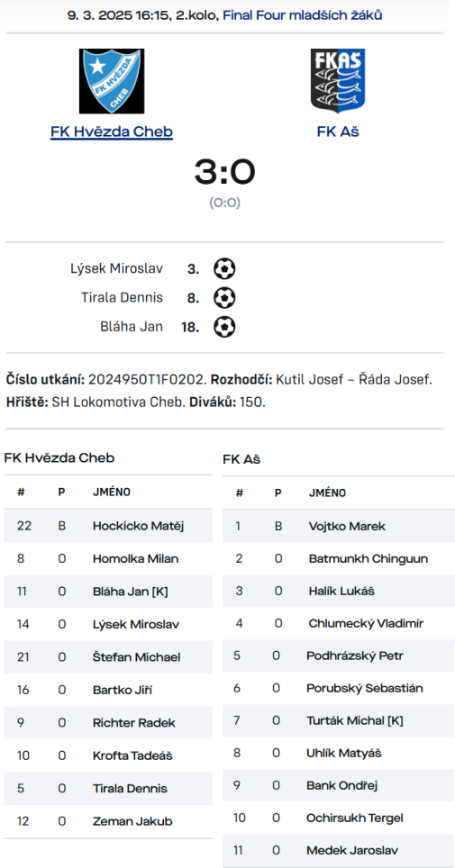The height and width of the screenshot is (868, 455).
Task: Select captain Bláha Jan [K] row
Action: 108,592
